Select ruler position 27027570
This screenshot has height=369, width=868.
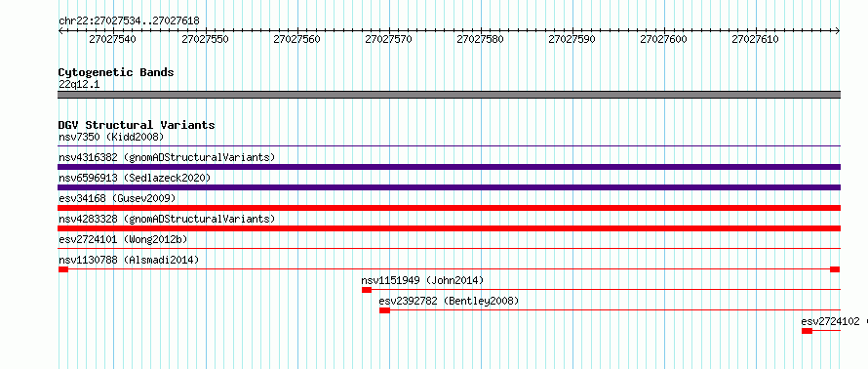click(x=388, y=39)
